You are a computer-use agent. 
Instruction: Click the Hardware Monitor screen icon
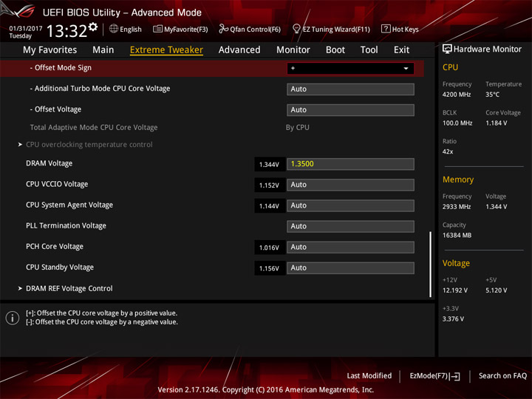tap(447, 50)
